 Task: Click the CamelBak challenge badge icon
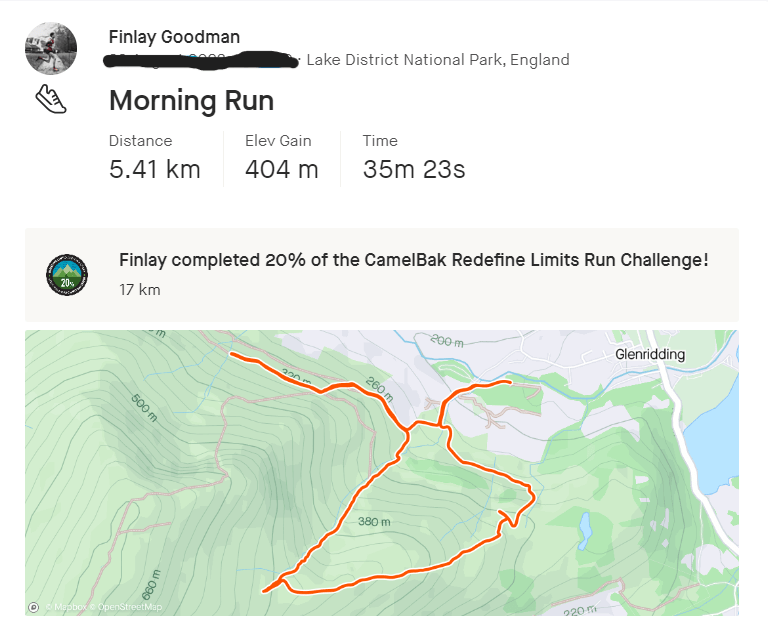68,274
